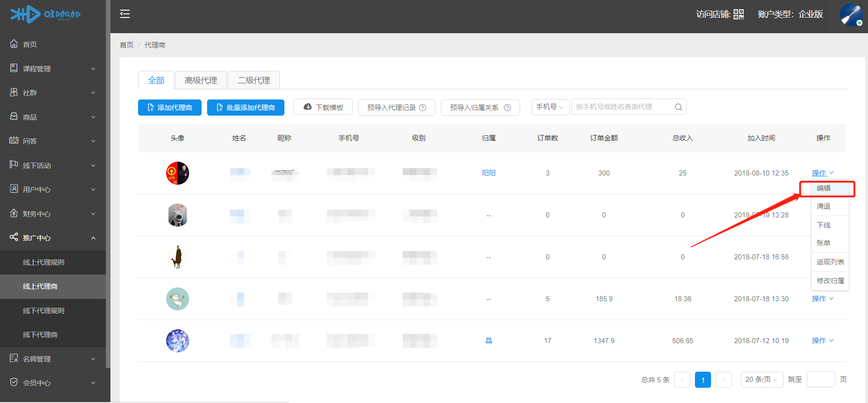The image size is (868, 403).
Task: Click the previous page arrow
Action: [682, 380]
